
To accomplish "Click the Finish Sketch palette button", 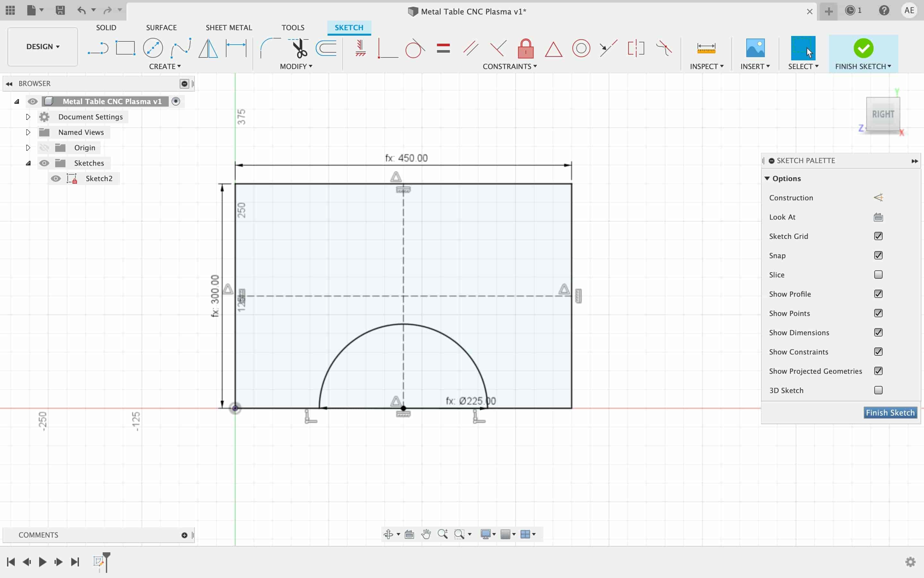I will coord(890,413).
